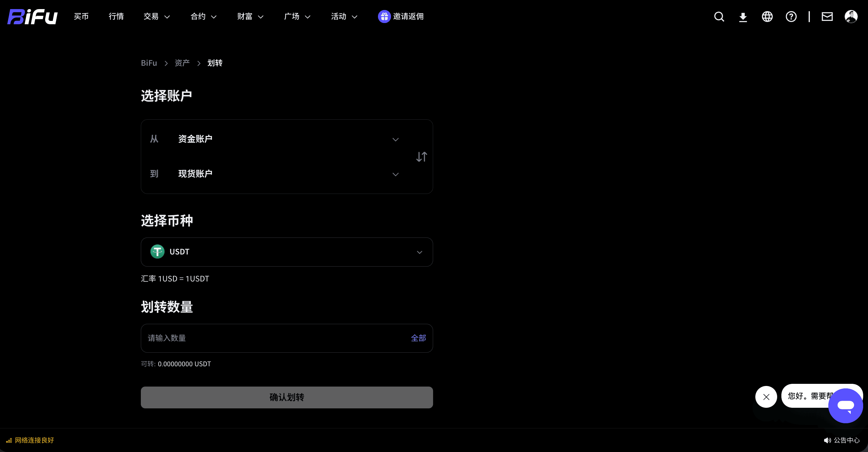
Task: Click the 您好 chat greeting message
Action: (808, 396)
